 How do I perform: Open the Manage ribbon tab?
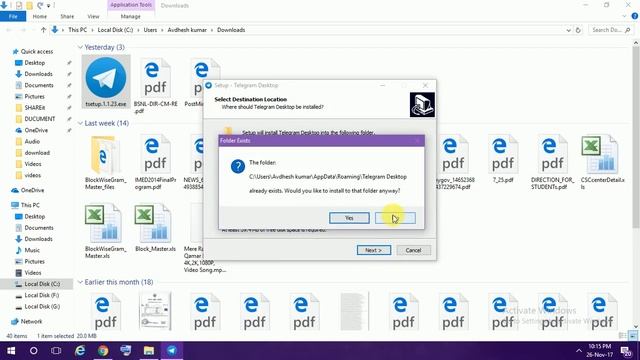tap(131, 16)
